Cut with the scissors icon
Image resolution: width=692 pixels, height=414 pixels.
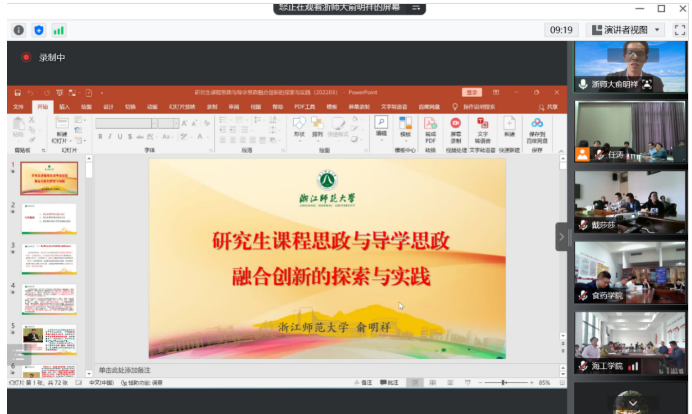click(32, 120)
